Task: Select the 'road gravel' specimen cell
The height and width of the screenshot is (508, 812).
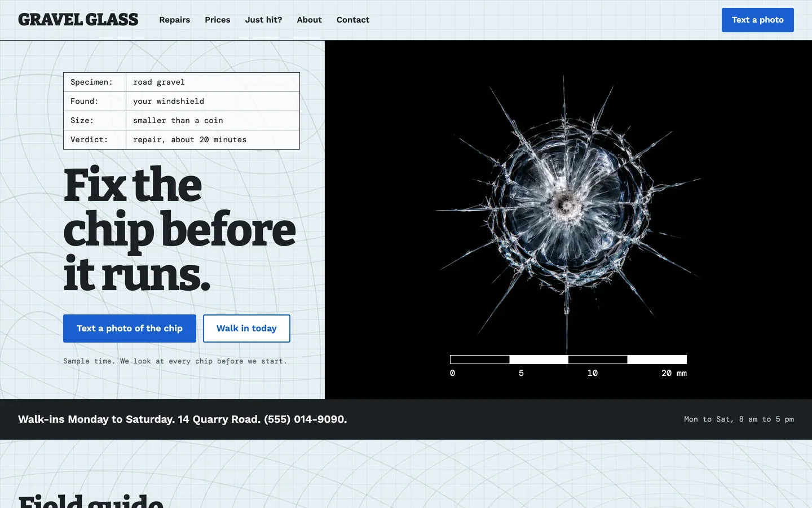Action: tap(213, 82)
